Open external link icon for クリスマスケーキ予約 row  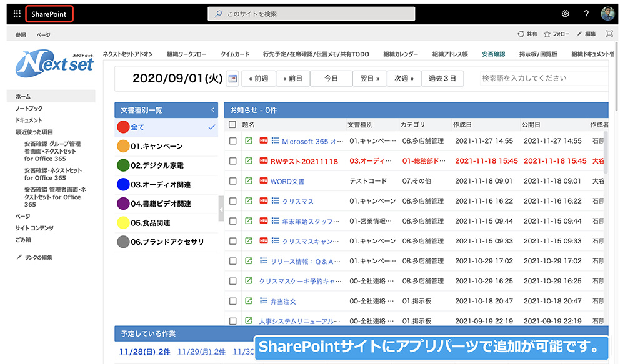tap(249, 281)
